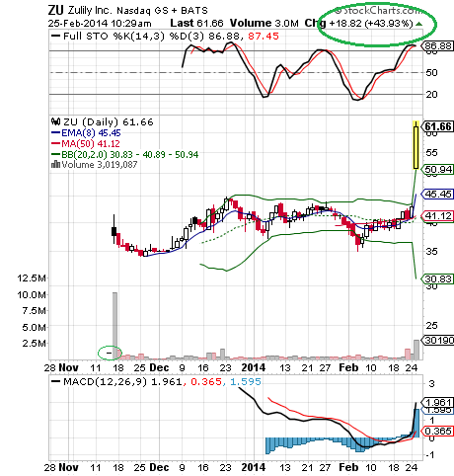The width and height of the screenshot is (454, 476).
Task: Click the candlestick icon beside ZU (Daily)
Action: pos(55,121)
